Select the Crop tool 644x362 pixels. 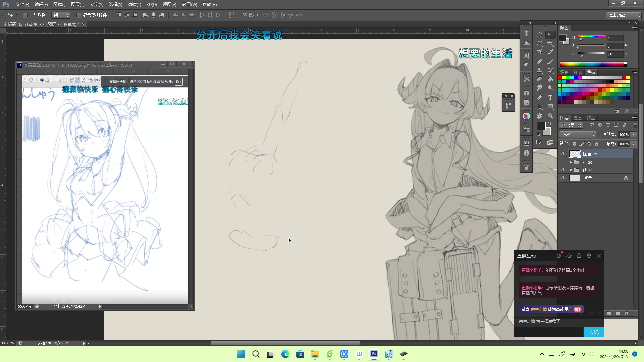539,52
